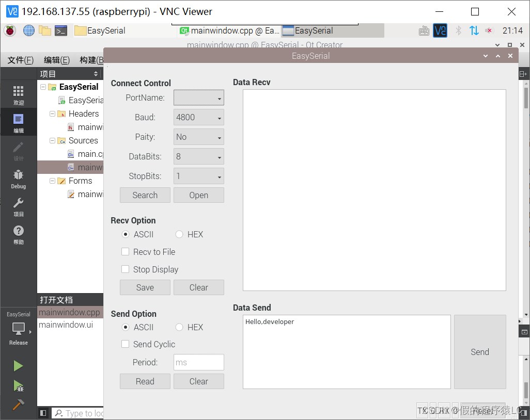530x420 pixels.
Task: Open the 项目 view selector dropdown
Action: 69,74
